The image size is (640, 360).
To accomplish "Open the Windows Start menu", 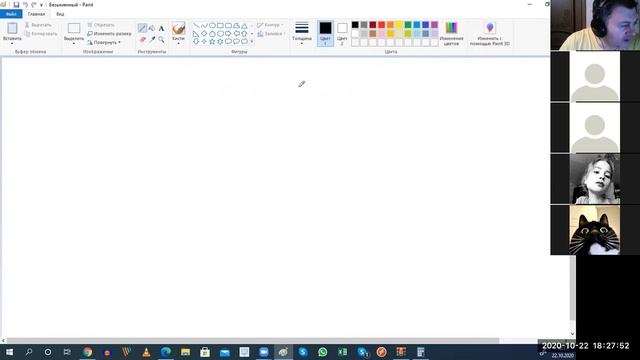I will pos(9,352).
